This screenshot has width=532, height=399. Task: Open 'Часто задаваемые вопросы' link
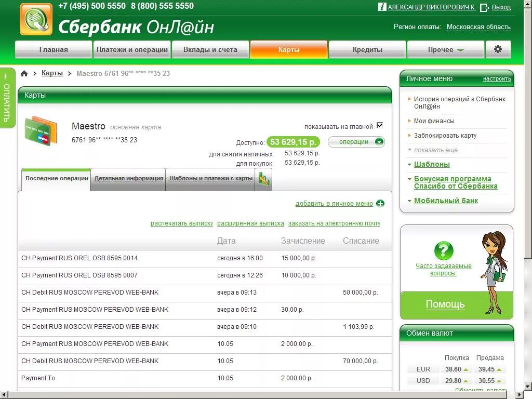pos(443,270)
